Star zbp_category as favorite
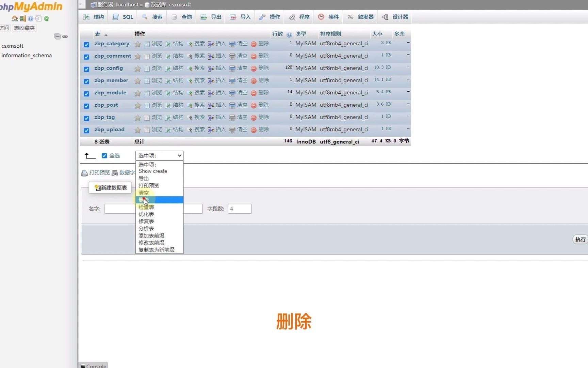Viewport: 588px width, 368px height. click(137, 44)
